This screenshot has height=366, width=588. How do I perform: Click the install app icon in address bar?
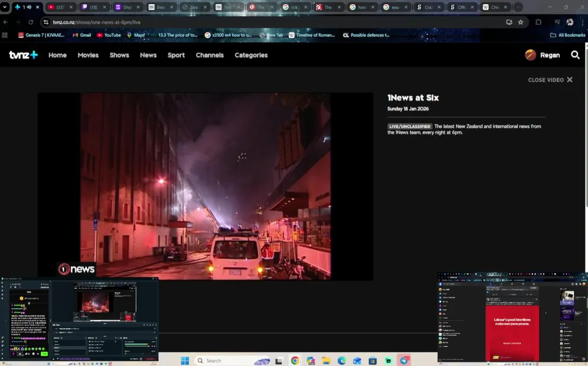pos(509,22)
